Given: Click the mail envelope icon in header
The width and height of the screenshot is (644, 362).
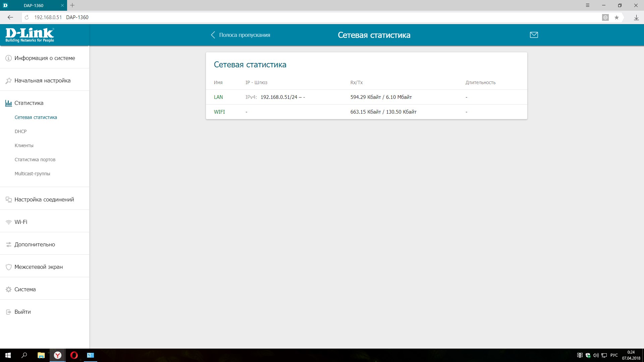Looking at the screenshot, I should (534, 35).
